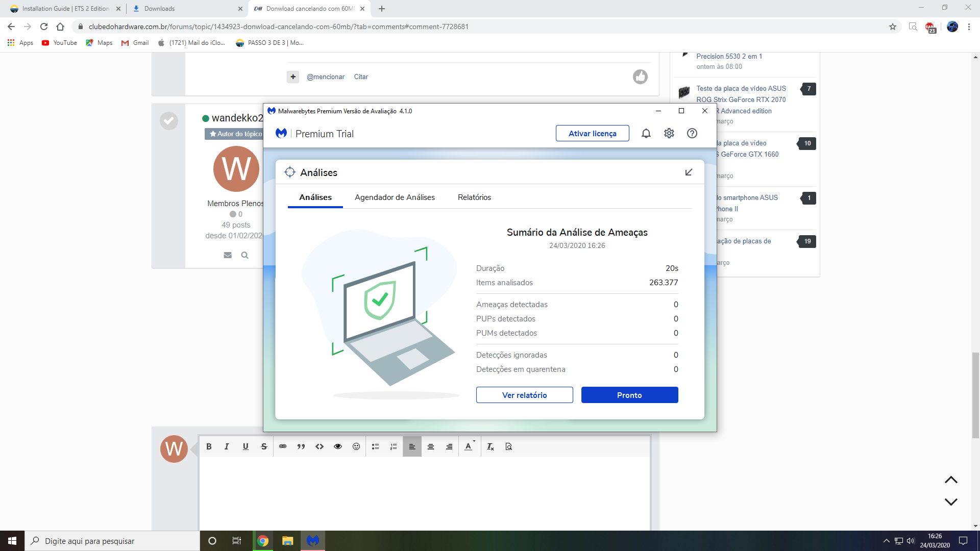This screenshot has width=980, height=551.
Task: Toggle italic formatting in forum editor
Action: (x=227, y=446)
